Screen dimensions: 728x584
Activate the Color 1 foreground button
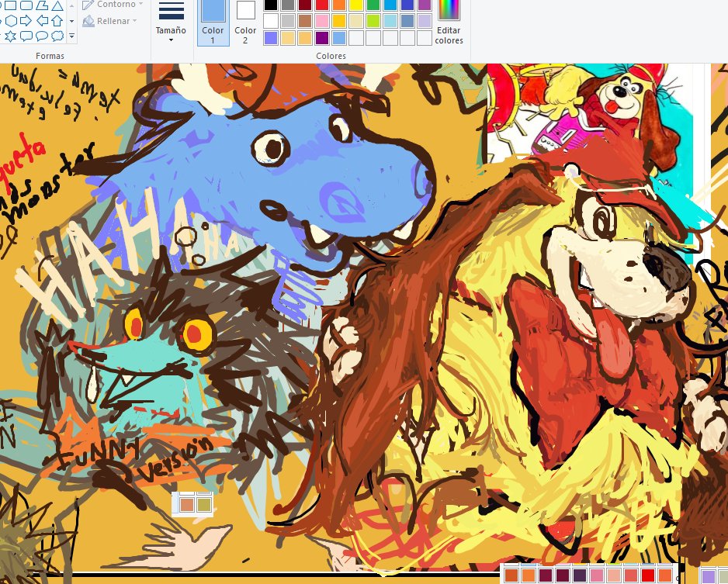pyautogui.click(x=213, y=22)
